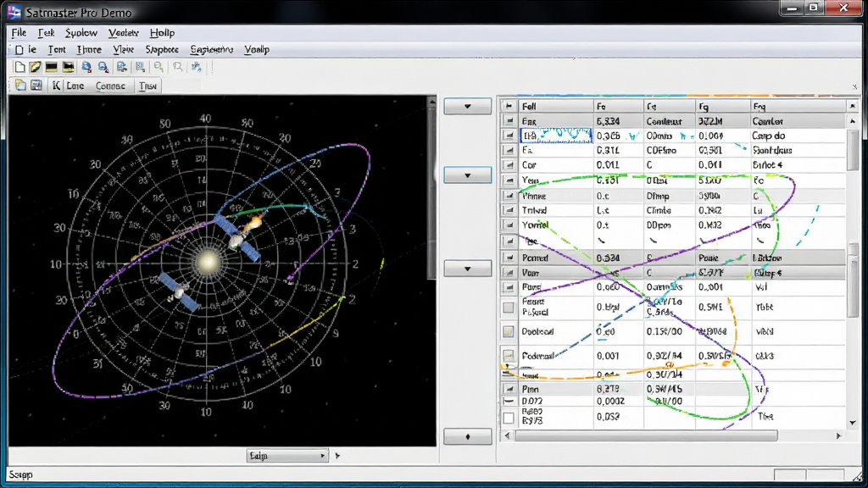The width and height of the screenshot is (868, 488).
Task: Open the 'Hollp' menu in the top menu bar
Action: [x=162, y=33]
